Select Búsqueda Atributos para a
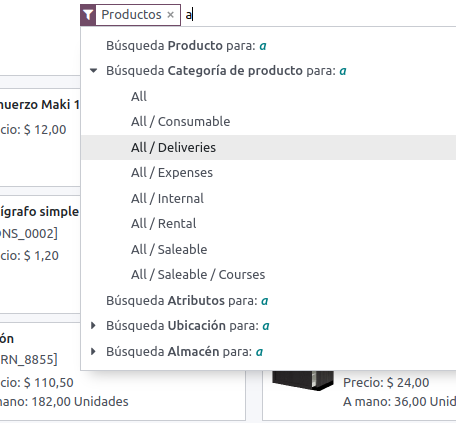 [x=268, y=301]
